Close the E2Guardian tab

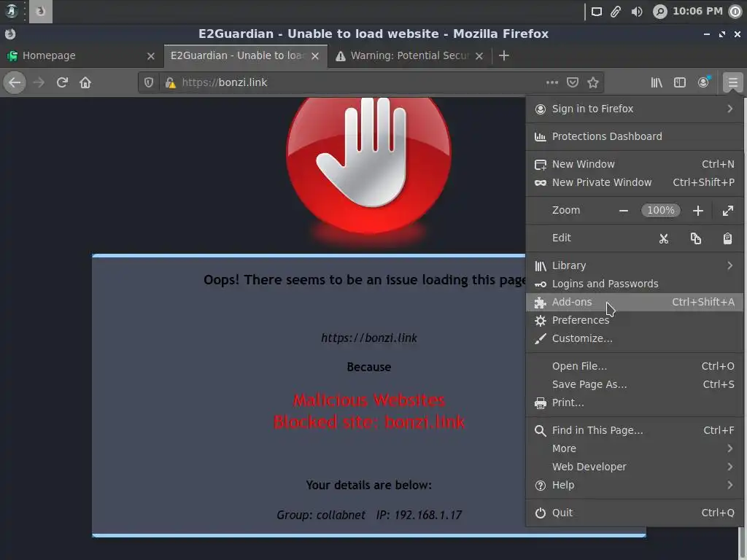[x=315, y=56]
